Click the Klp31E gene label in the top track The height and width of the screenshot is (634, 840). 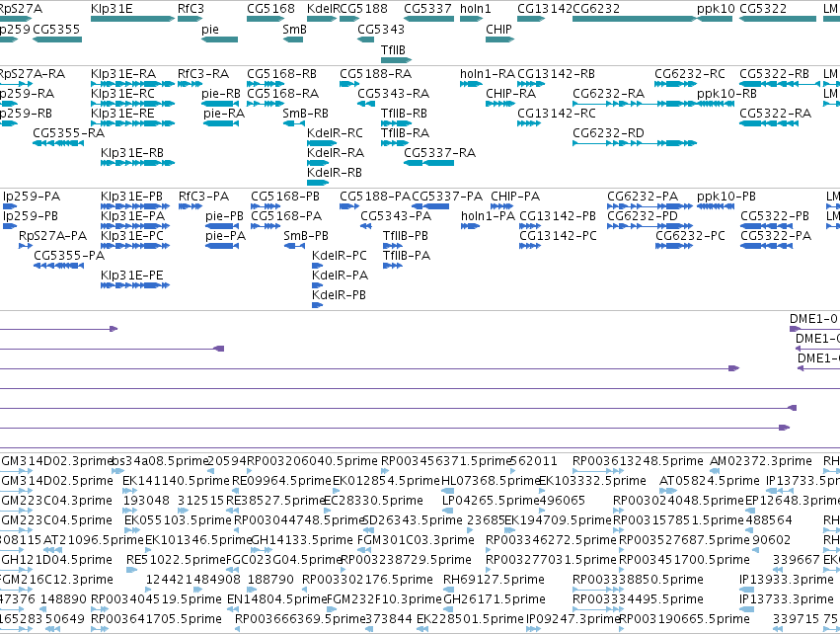(112, 9)
